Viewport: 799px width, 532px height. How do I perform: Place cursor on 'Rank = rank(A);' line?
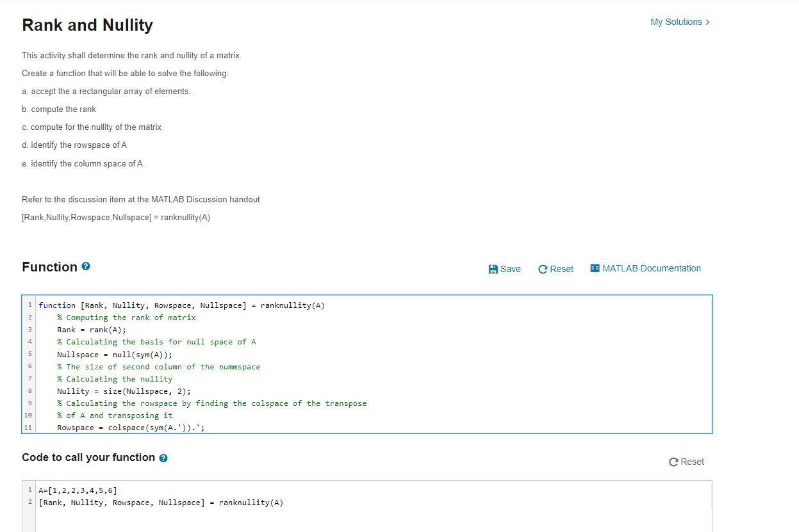[x=92, y=330]
